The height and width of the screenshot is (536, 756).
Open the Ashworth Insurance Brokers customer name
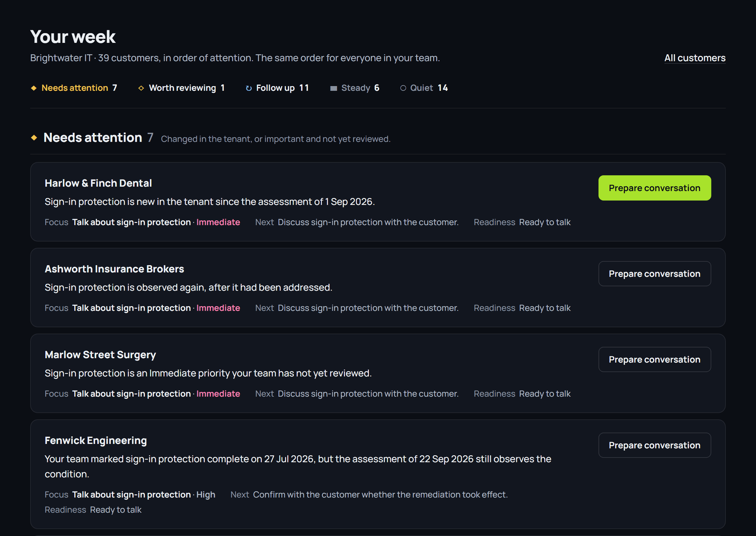tap(114, 269)
